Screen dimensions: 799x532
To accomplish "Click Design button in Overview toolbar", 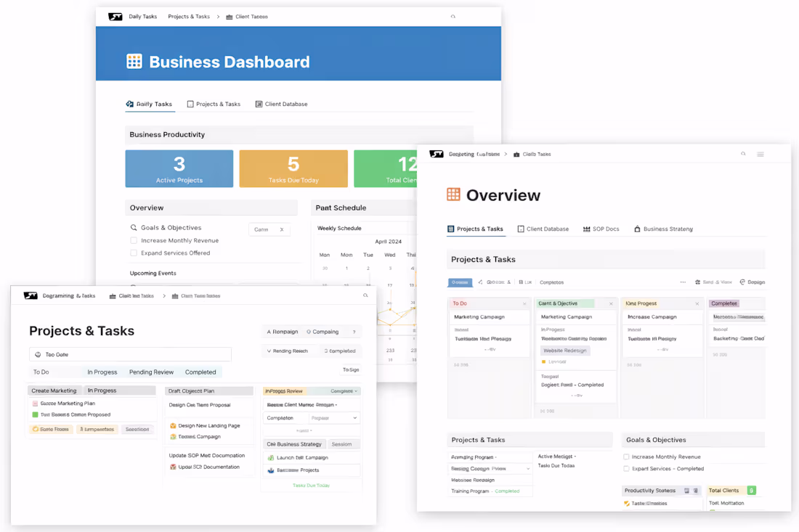I will pos(752,282).
